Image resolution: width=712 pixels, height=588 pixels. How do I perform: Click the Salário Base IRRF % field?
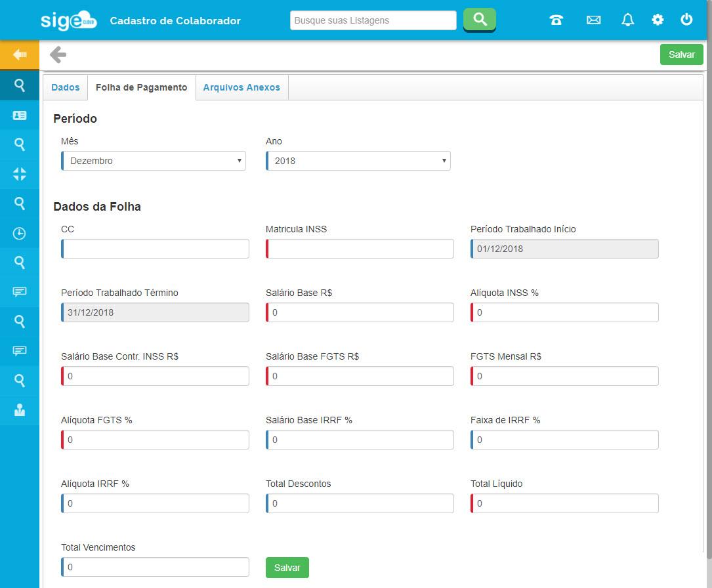pos(360,440)
